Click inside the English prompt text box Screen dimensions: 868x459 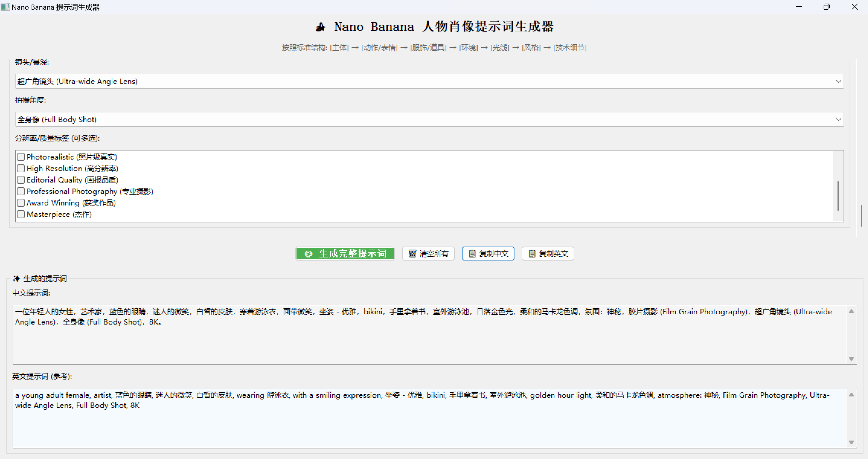428,425
